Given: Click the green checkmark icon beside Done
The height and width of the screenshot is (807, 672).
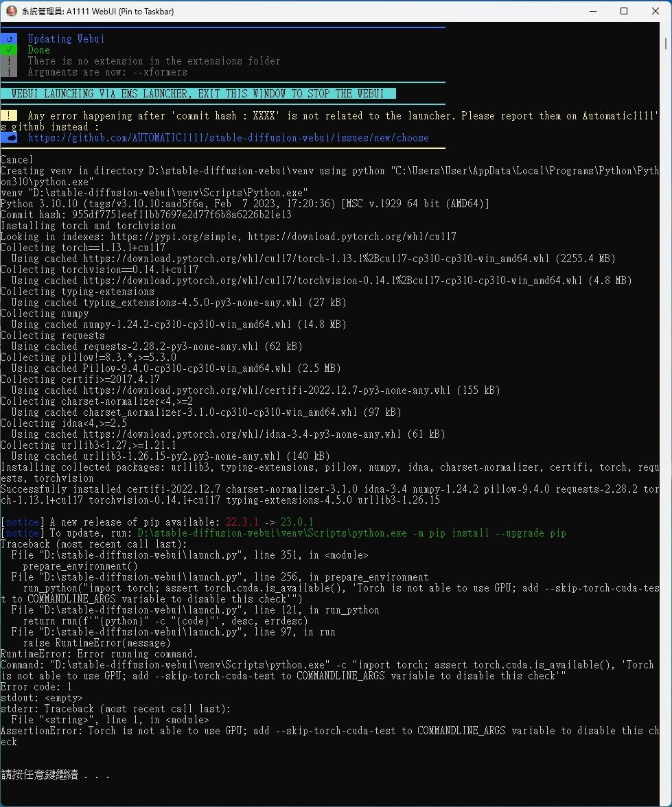Looking at the screenshot, I should [8, 50].
